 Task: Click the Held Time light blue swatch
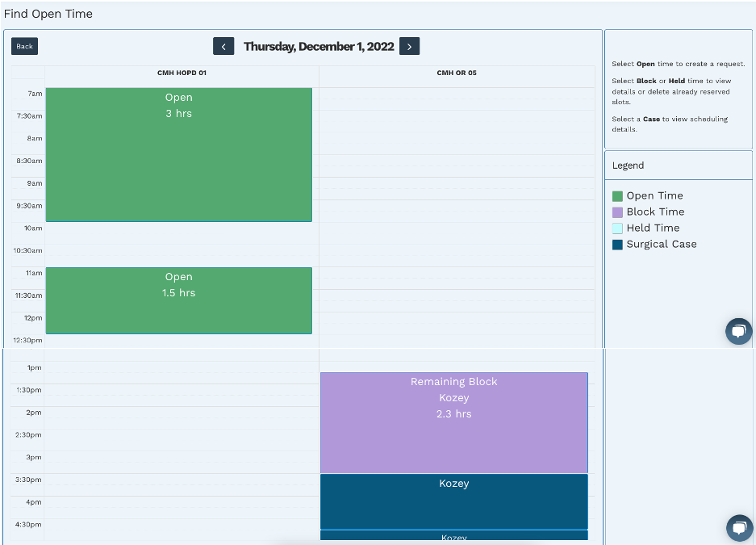pos(617,228)
